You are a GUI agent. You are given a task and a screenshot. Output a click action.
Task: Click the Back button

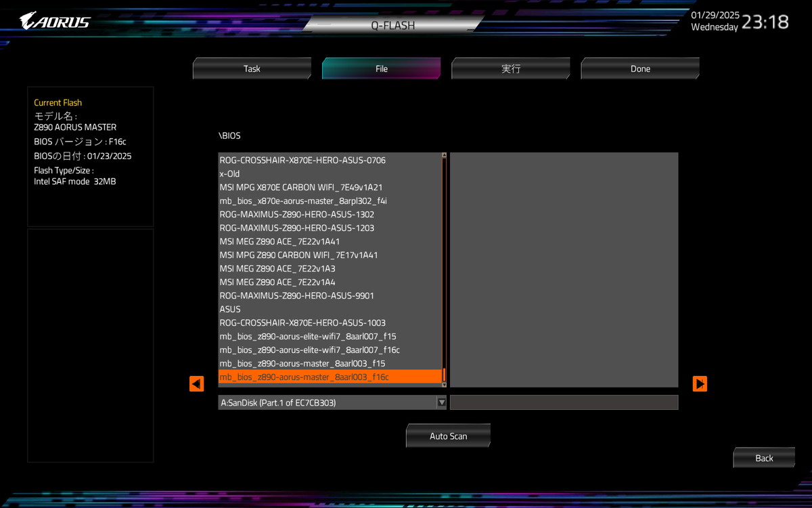pos(764,458)
